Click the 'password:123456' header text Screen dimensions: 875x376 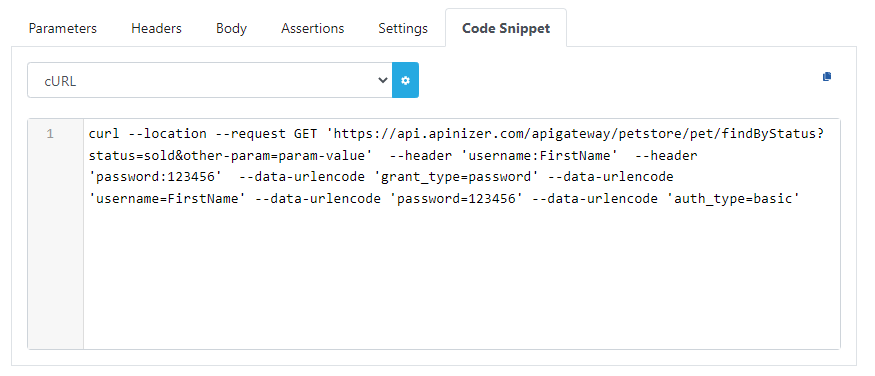(x=156, y=177)
